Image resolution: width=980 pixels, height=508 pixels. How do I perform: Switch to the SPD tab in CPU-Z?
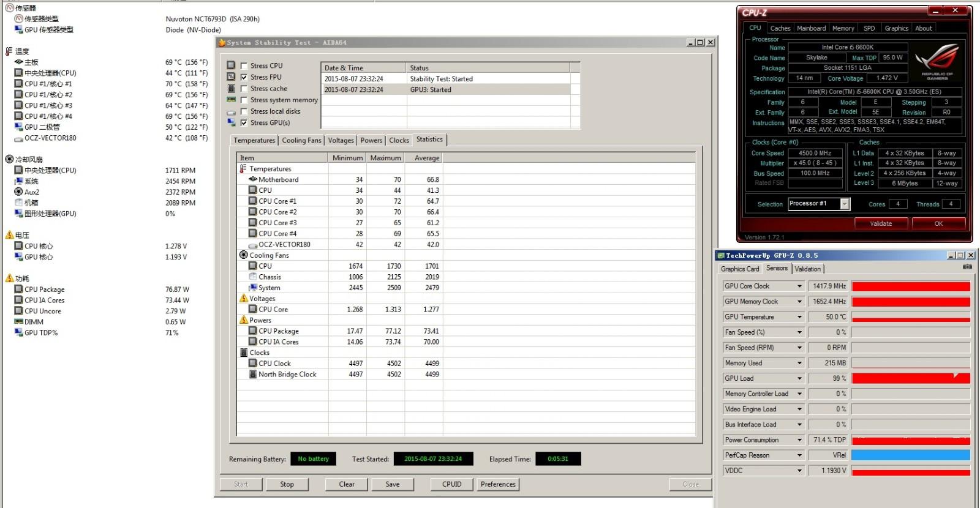tap(869, 28)
